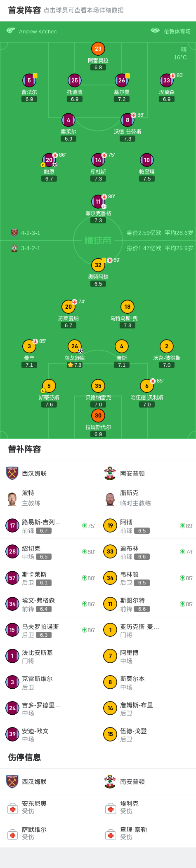This screenshot has width=196, height=868.
Task: Open West Ham crest in substitutes section
Action: coord(12,473)
